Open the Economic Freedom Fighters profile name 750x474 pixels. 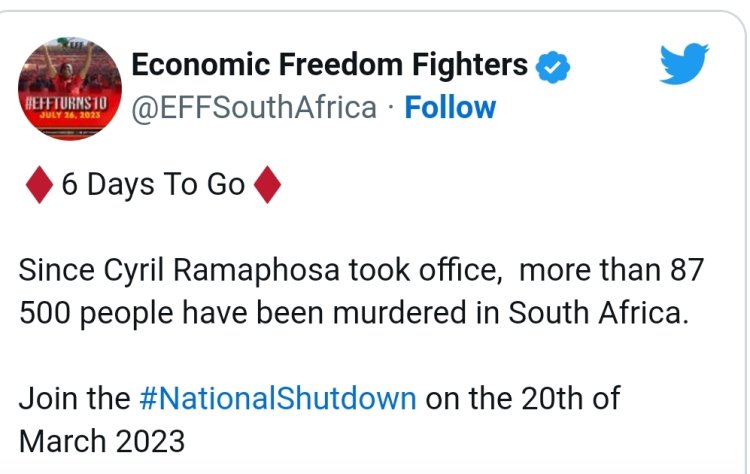[x=330, y=66]
